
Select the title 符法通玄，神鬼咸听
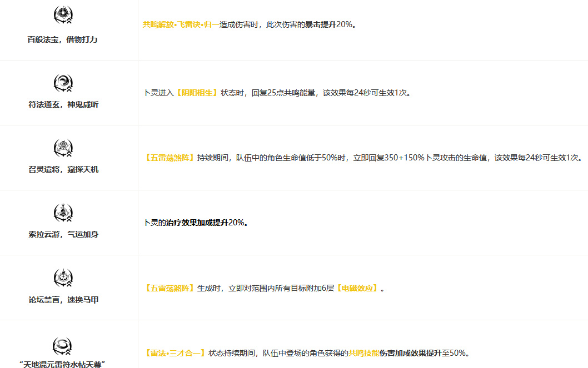(x=63, y=105)
